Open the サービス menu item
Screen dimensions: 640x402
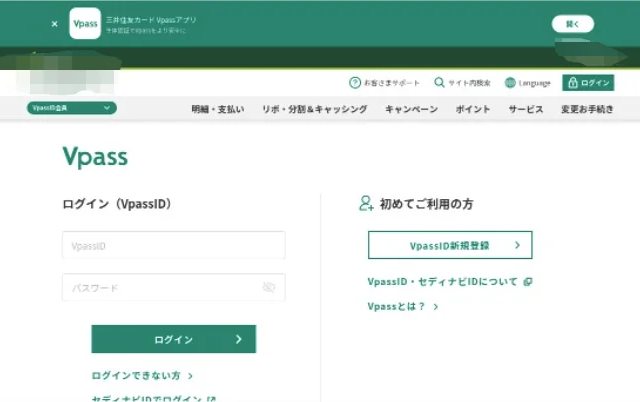[525, 109]
